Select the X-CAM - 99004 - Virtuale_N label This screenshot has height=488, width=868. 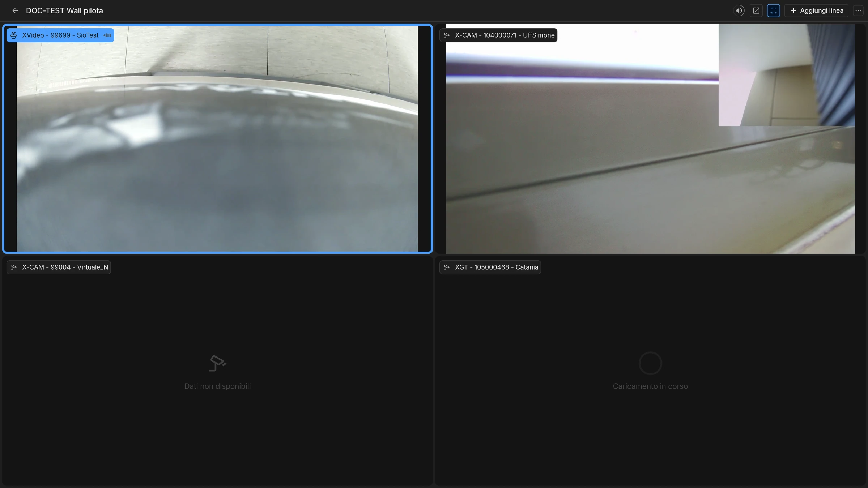(59, 267)
